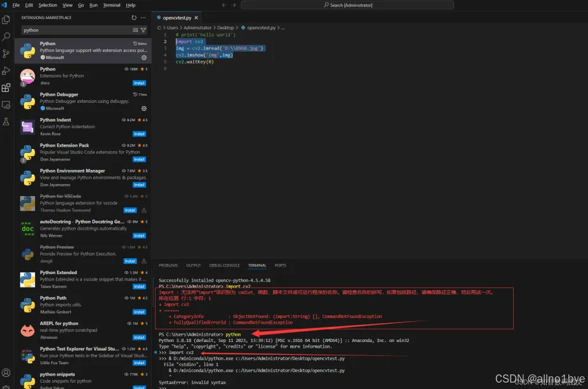Click the cv2.imread code line
Image resolution: width=588 pixels, height=389 pixels.
pyautogui.click(x=220, y=48)
